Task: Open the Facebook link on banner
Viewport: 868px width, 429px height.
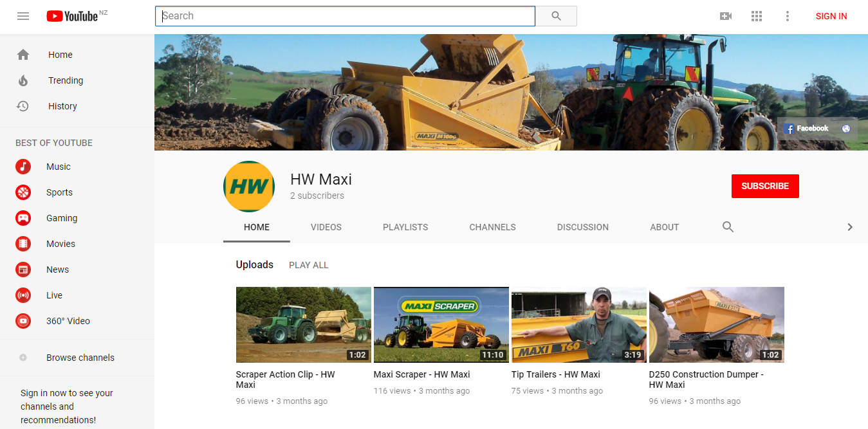Action: tap(806, 129)
